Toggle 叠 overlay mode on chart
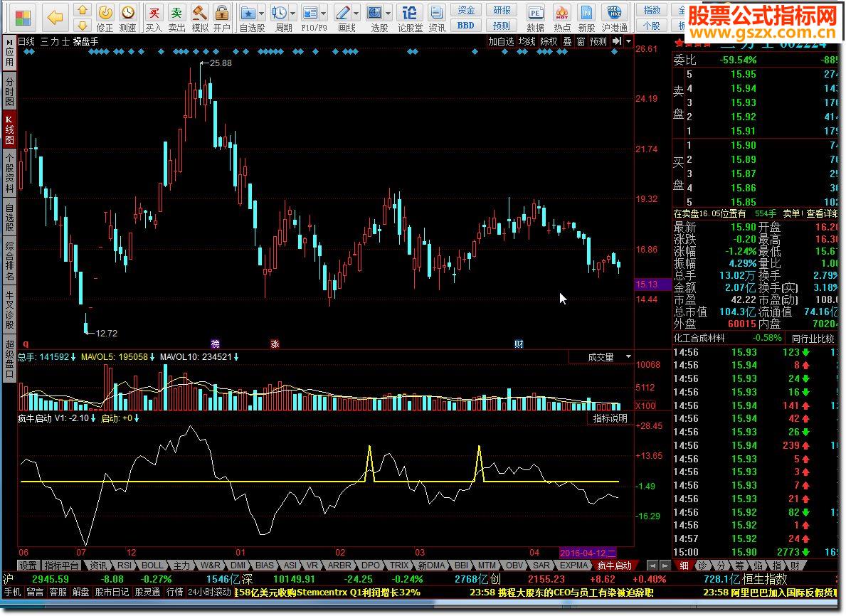The width and height of the screenshot is (846, 616). [x=568, y=42]
